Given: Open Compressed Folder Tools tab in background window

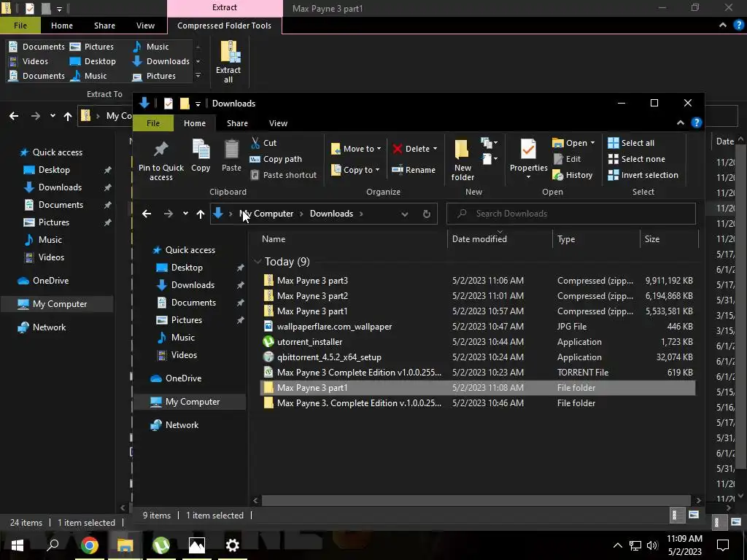Looking at the screenshot, I should [225, 26].
